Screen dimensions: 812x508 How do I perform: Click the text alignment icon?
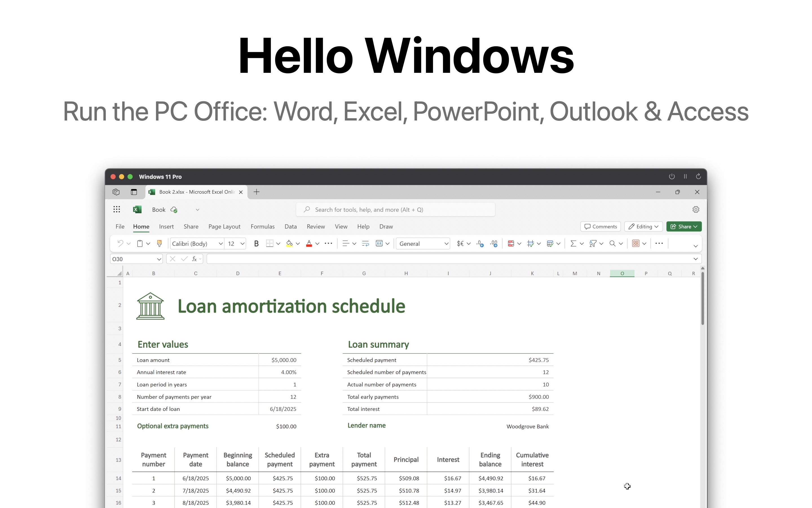[x=346, y=244]
